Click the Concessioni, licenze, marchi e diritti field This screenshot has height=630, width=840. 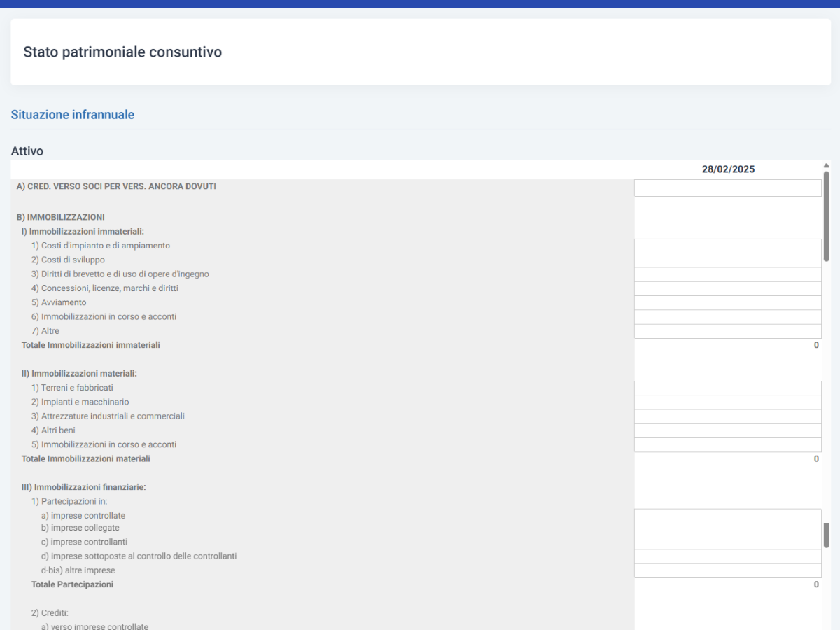coord(727,288)
